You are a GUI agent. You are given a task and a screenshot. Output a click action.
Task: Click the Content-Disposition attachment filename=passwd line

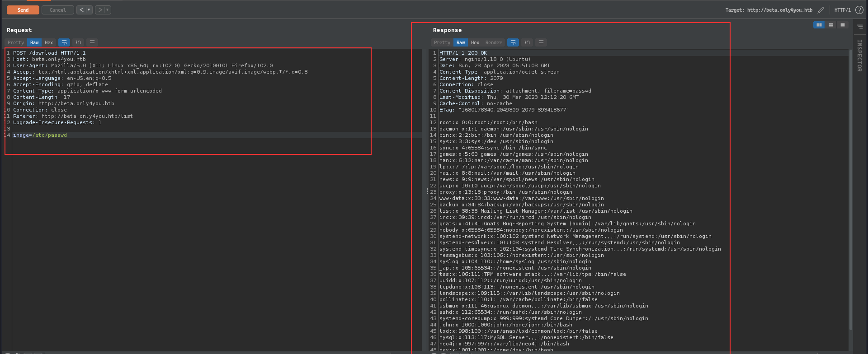515,91
